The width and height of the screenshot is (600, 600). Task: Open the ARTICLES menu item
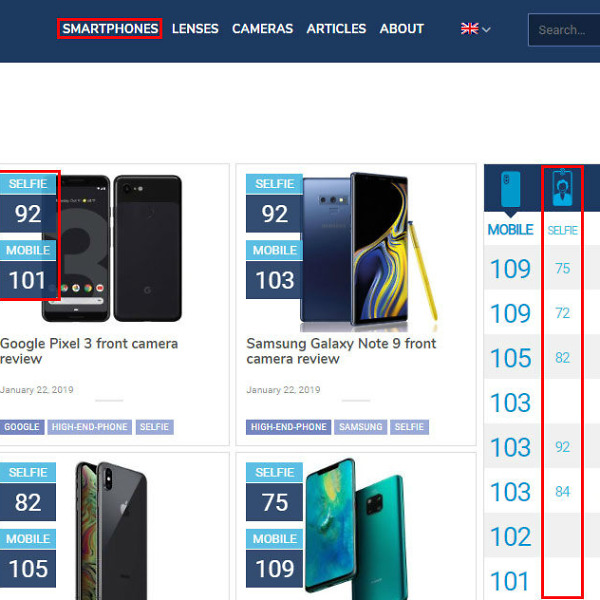coord(336,29)
